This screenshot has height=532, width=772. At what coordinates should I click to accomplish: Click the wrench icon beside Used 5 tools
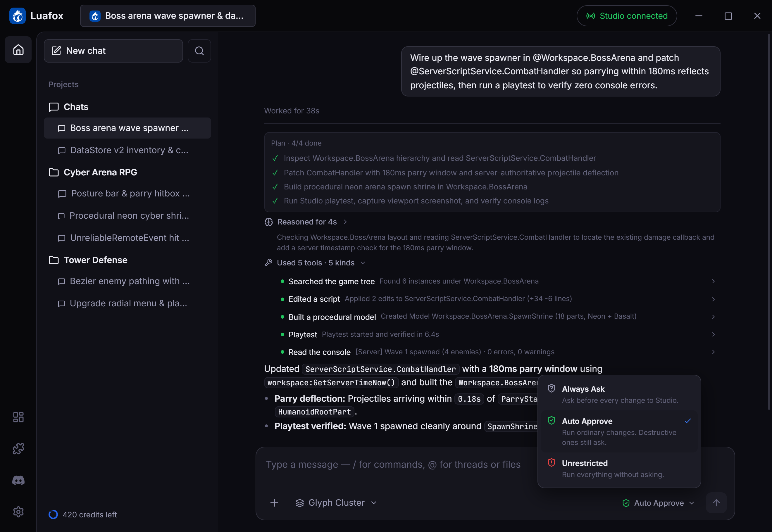[268, 263]
